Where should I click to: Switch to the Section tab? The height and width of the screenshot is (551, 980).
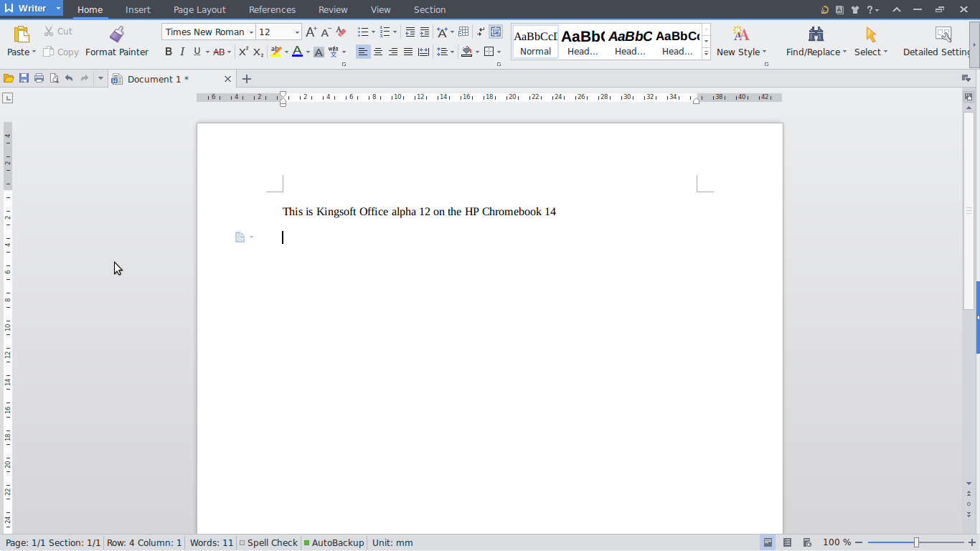click(430, 9)
